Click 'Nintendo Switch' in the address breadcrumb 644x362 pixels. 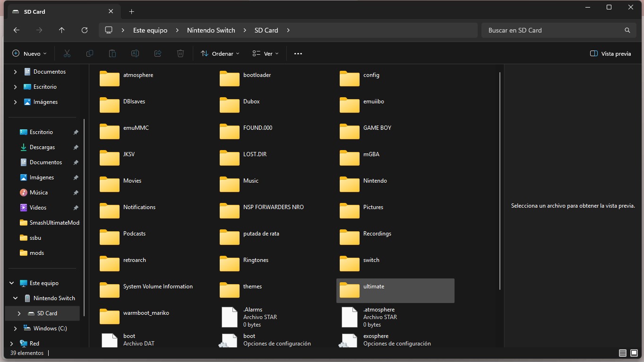pos(211,30)
